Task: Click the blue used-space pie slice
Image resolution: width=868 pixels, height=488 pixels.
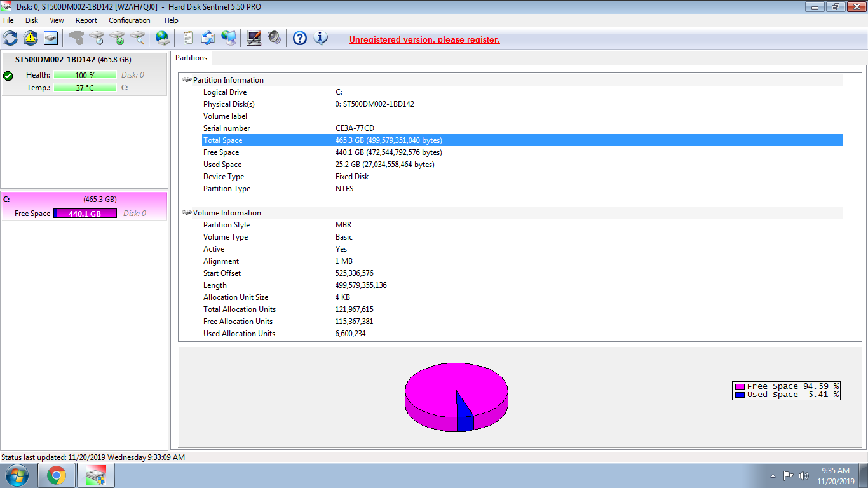Action: [x=465, y=413]
